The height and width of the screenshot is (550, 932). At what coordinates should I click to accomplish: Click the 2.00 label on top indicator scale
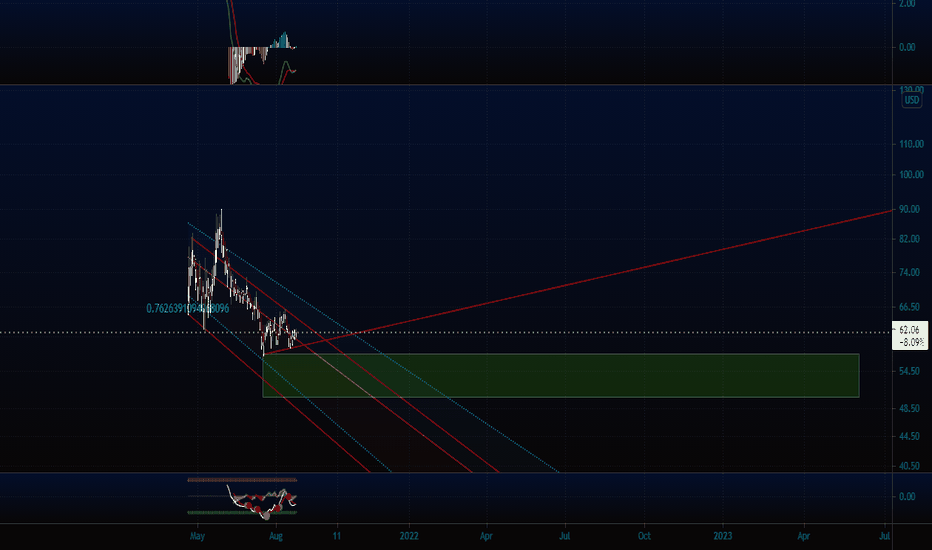coord(908,4)
